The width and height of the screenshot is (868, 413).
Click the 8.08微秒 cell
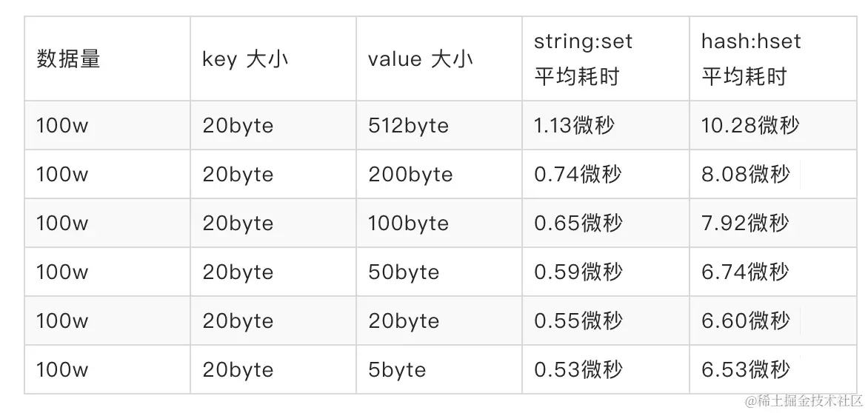[x=745, y=175]
